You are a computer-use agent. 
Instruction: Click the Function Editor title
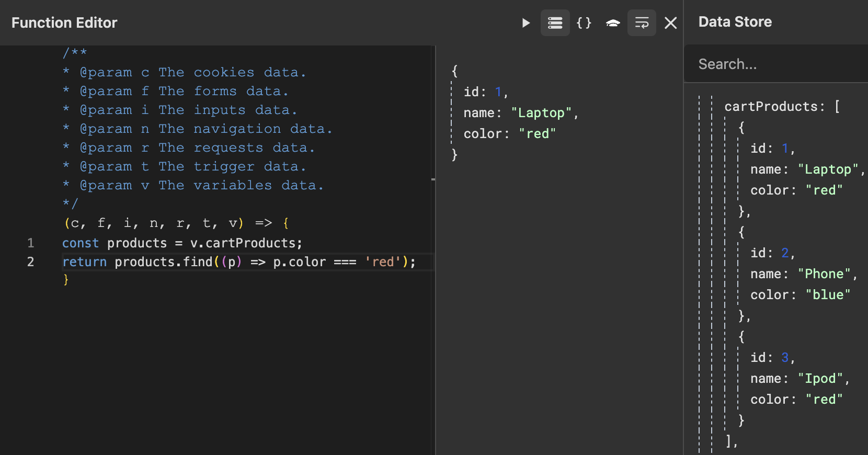pyautogui.click(x=64, y=22)
